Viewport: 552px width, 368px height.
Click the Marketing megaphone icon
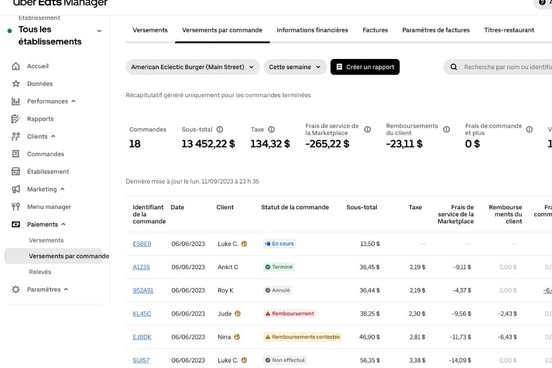click(16, 189)
